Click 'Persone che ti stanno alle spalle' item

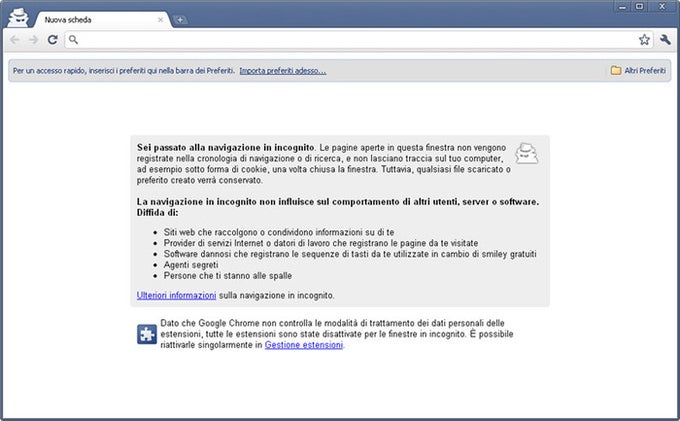[x=228, y=276]
